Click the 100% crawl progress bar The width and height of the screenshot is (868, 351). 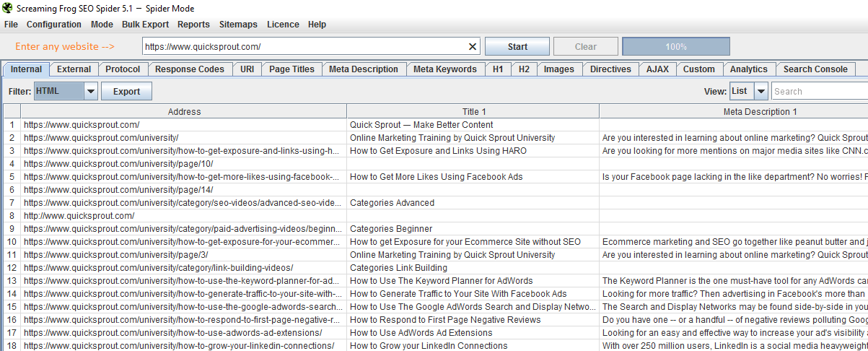[676, 46]
